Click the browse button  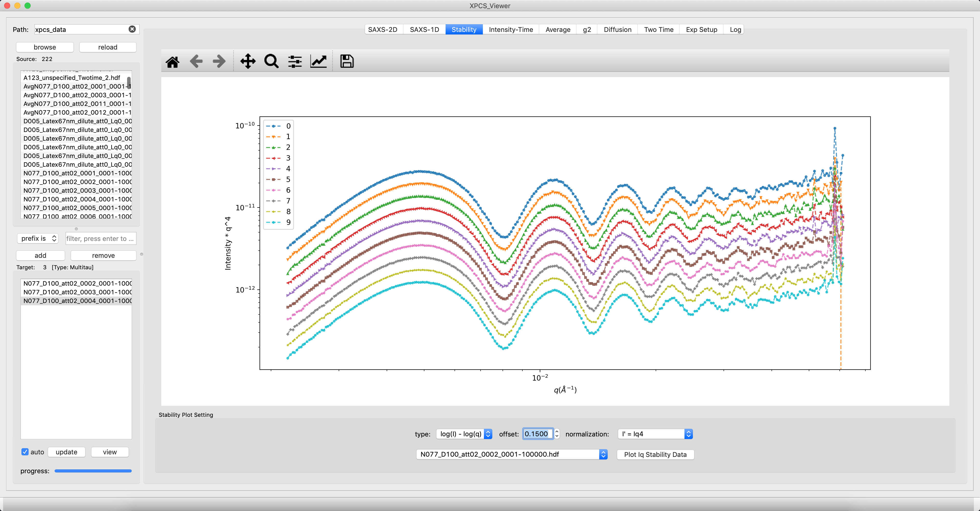pos(45,47)
